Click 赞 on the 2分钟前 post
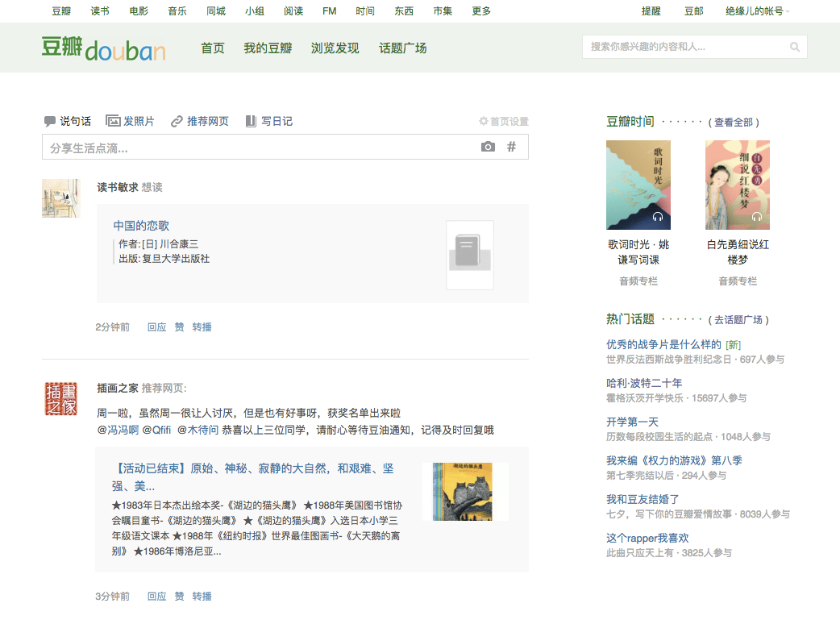840x624 pixels. 179,327
